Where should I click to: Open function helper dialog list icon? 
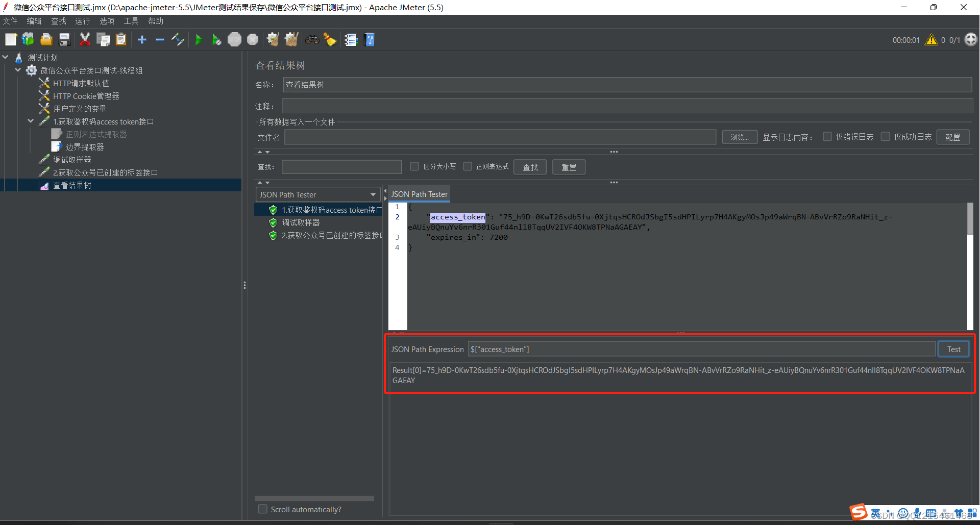[x=351, y=39]
